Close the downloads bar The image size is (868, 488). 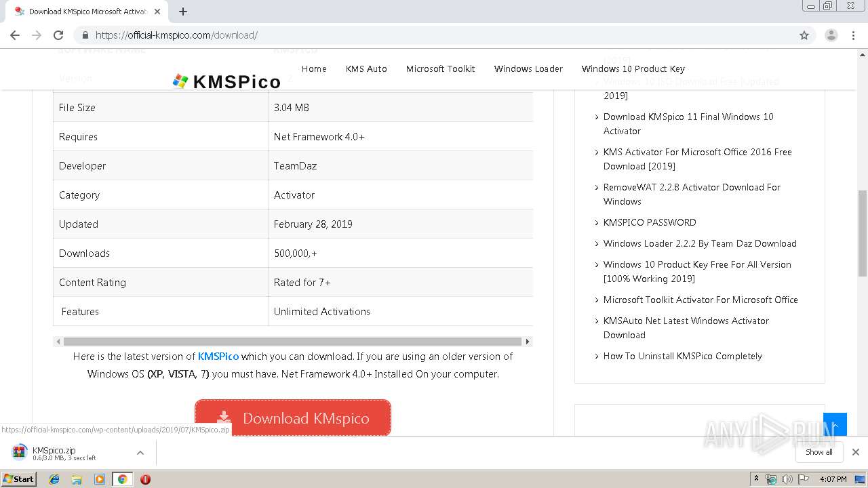[856, 452]
